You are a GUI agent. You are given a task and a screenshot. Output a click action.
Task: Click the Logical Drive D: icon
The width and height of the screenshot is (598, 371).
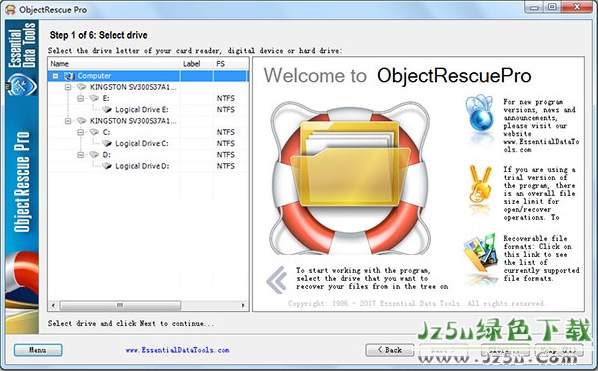[x=107, y=166]
